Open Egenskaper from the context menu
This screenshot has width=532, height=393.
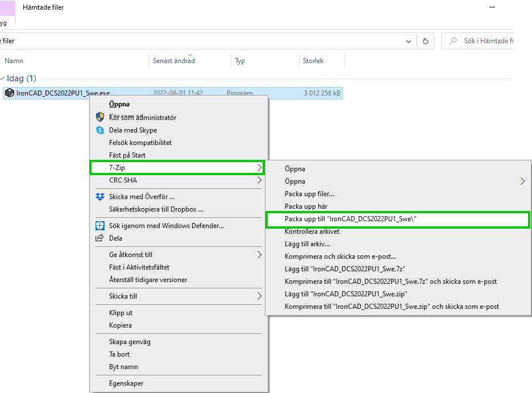tap(126, 383)
